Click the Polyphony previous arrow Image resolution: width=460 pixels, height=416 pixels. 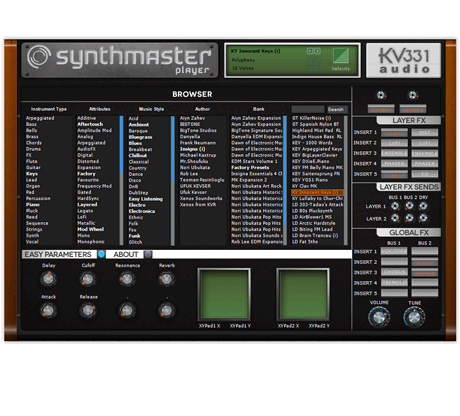[310, 60]
